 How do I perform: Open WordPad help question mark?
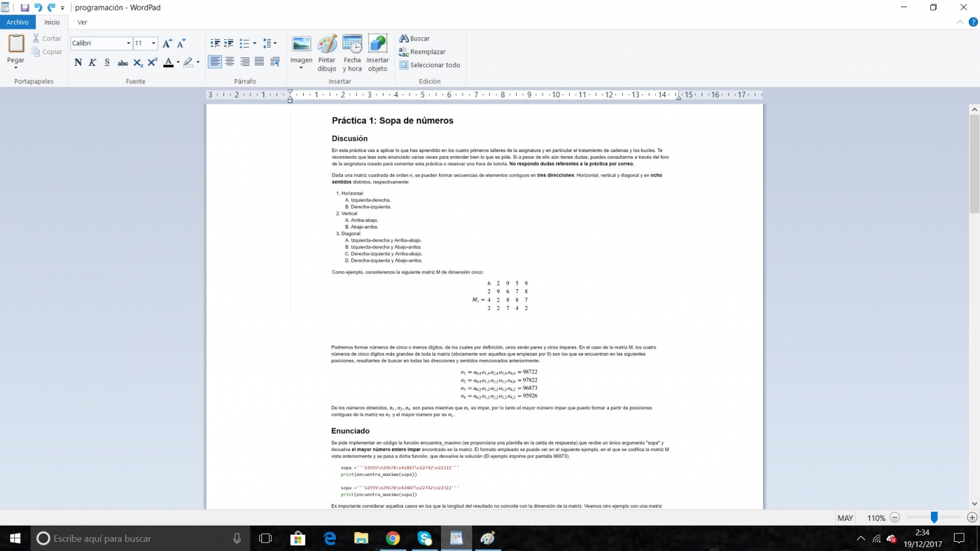click(973, 22)
